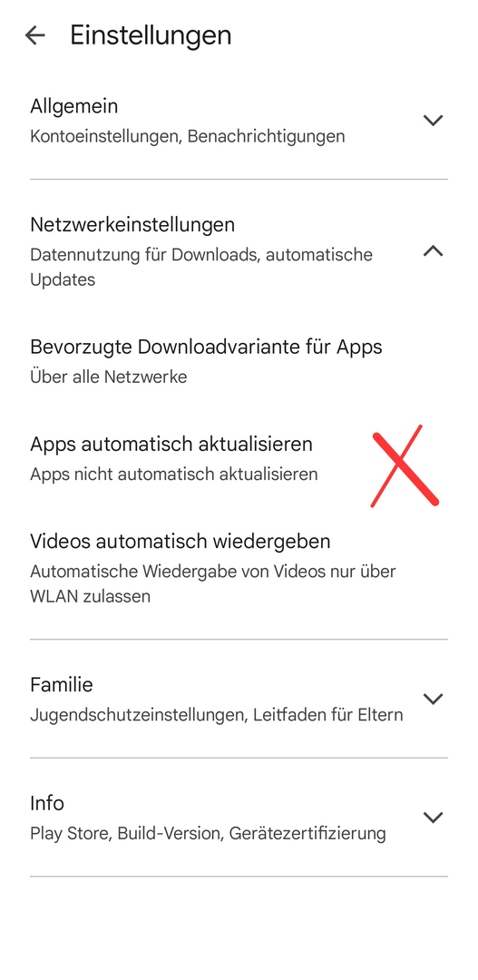
Task: Tap the Apps nicht automatisch aktualisieren status
Action: click(x=174, y=475)
